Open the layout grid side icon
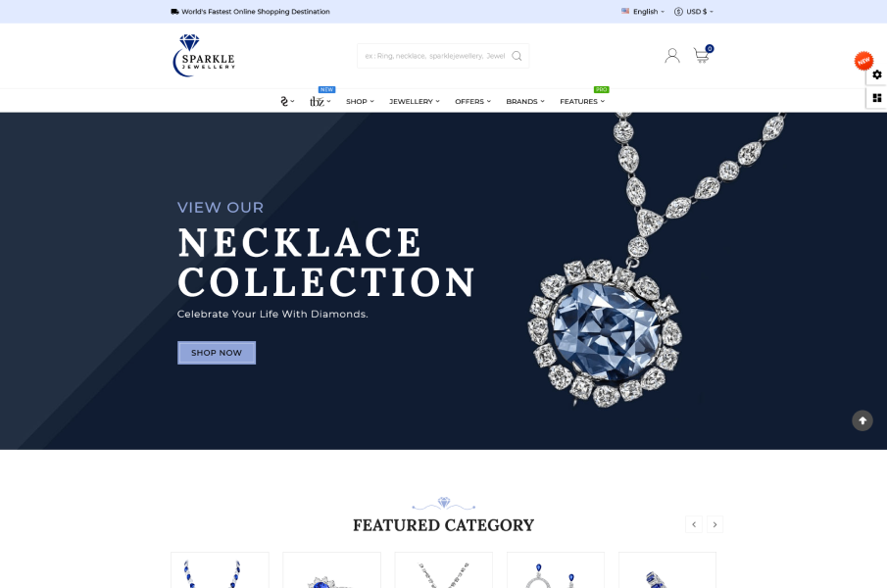The width and height of the screenshot is (887, 588). coord(877,98)
